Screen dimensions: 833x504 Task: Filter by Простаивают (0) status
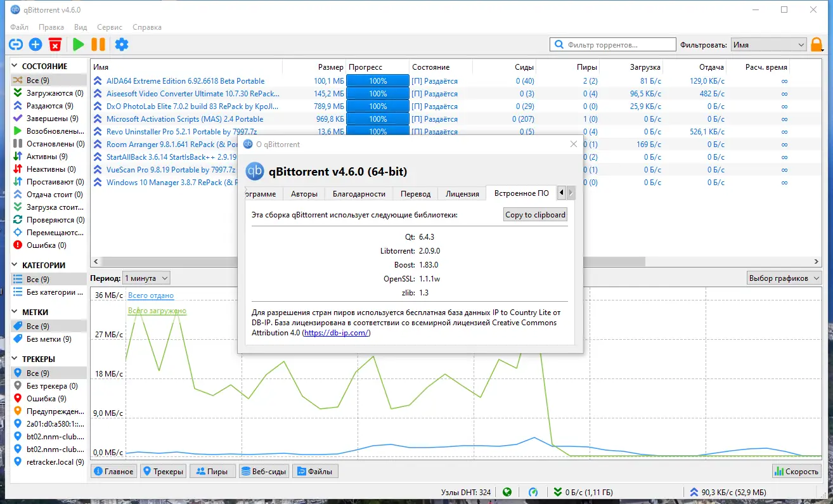pyautogui.click(x=49, y=182)
